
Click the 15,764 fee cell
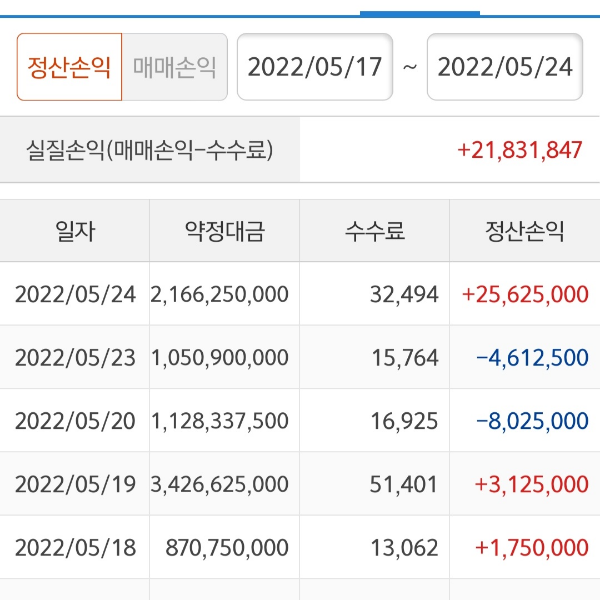[404, 357]
